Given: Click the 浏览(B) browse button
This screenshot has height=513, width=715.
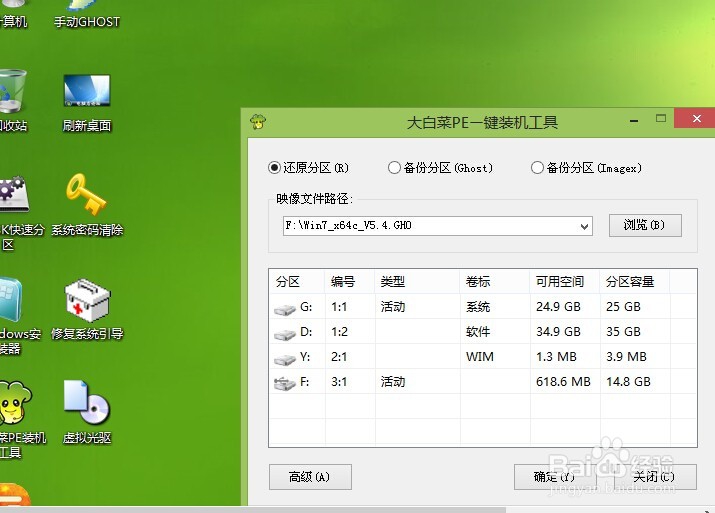Looking at the screenshot, I should click(645, 225).
